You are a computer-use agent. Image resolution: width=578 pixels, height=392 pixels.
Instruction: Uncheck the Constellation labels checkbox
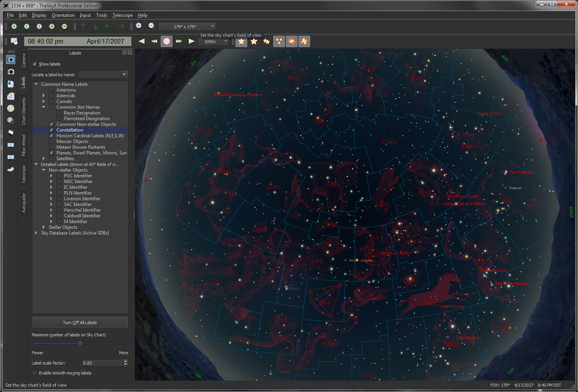point(51,130)
